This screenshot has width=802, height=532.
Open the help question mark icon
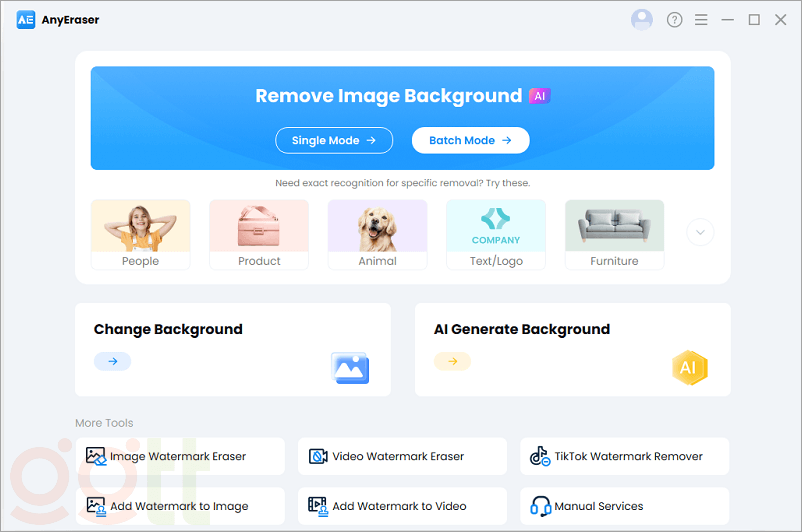(674, 20)
